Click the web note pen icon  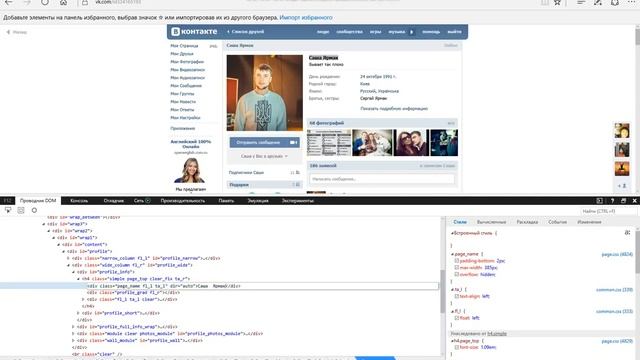598,2
